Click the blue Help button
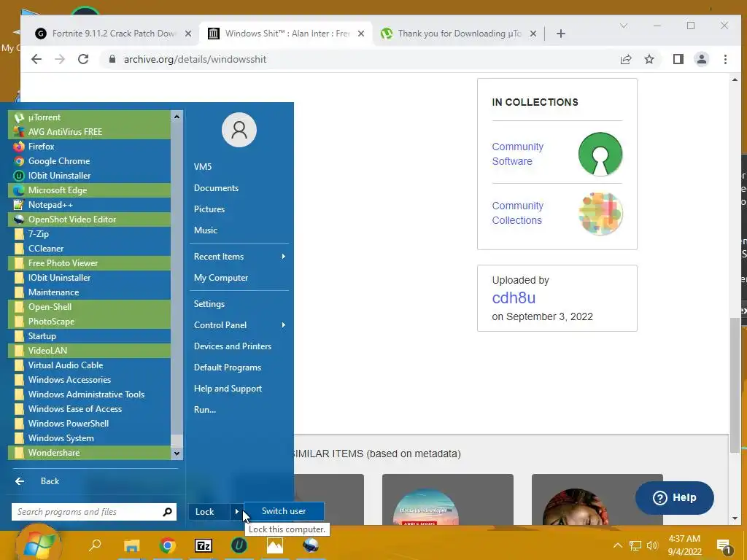This screenshot has width=747, height=560. click(x=675, y=497)
